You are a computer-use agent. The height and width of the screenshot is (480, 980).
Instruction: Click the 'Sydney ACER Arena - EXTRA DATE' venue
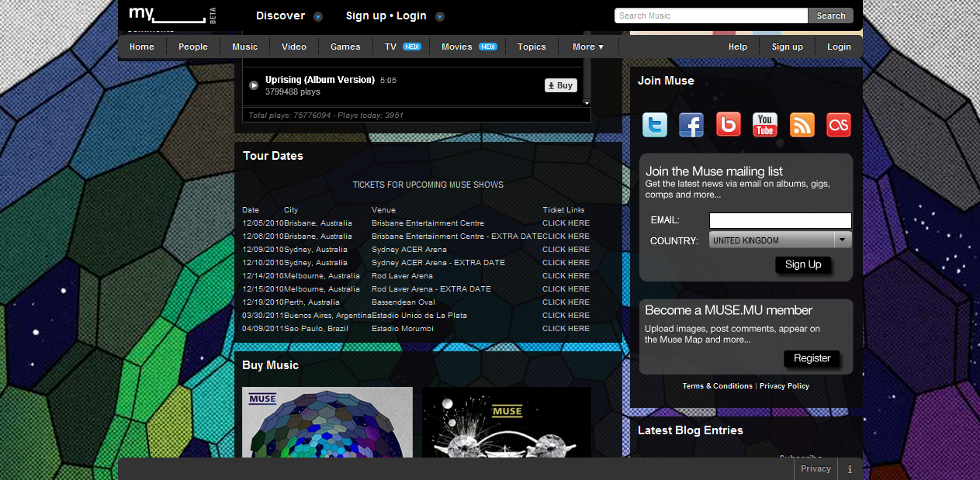(x=438, y=263)
